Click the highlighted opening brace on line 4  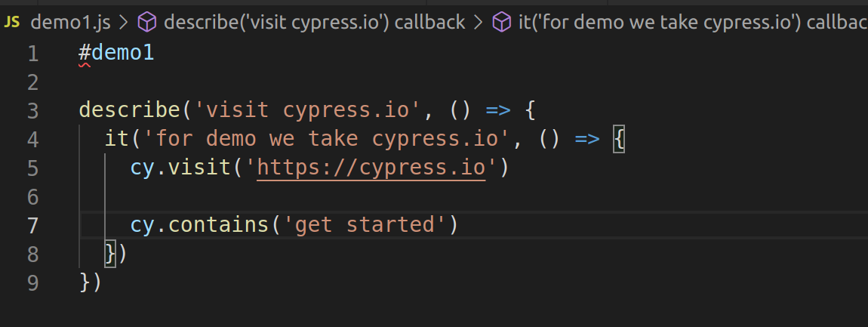(x=619, y=139)
